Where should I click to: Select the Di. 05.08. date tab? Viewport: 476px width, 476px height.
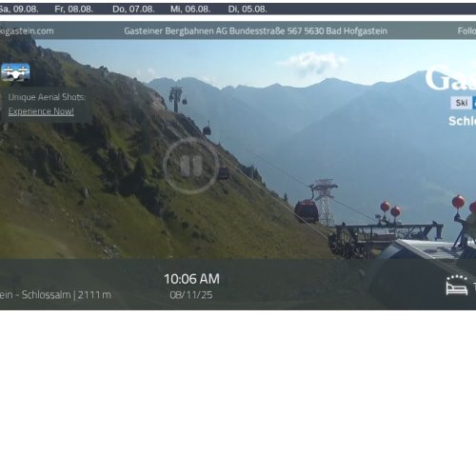pyautogui.click(x=248, y=10)
